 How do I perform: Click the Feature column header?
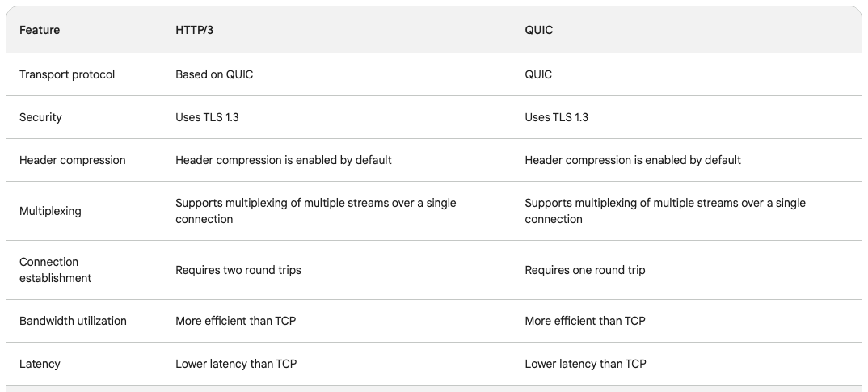coord(40,30)
